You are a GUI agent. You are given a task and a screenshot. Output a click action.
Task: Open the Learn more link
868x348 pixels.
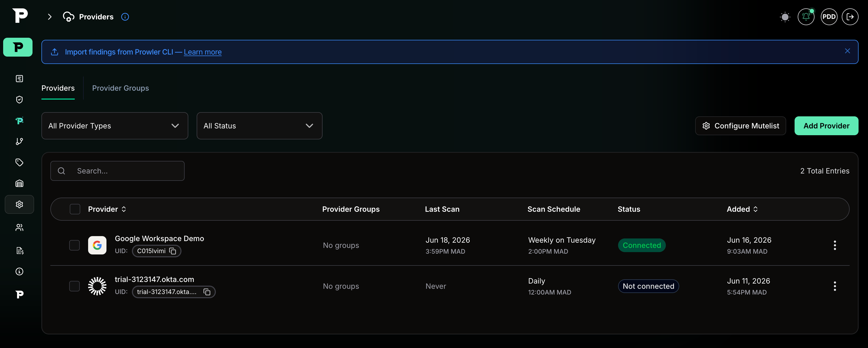(x=202, y=52)
